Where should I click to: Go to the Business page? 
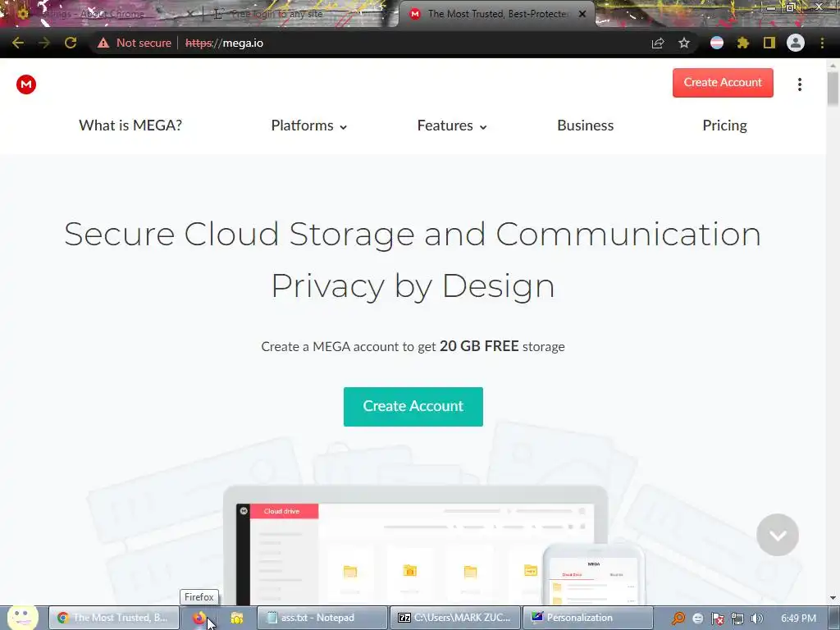tap(585, 126)
